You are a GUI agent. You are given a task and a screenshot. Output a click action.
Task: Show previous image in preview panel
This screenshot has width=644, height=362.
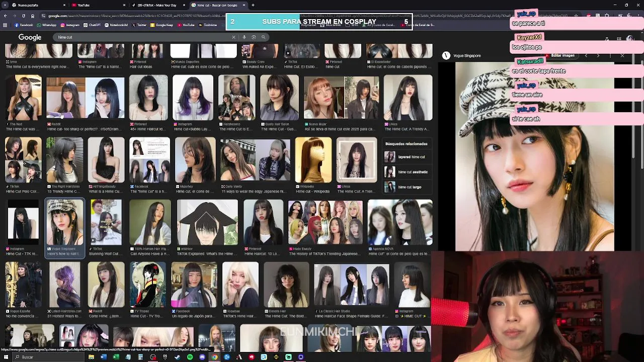[586, 55]
